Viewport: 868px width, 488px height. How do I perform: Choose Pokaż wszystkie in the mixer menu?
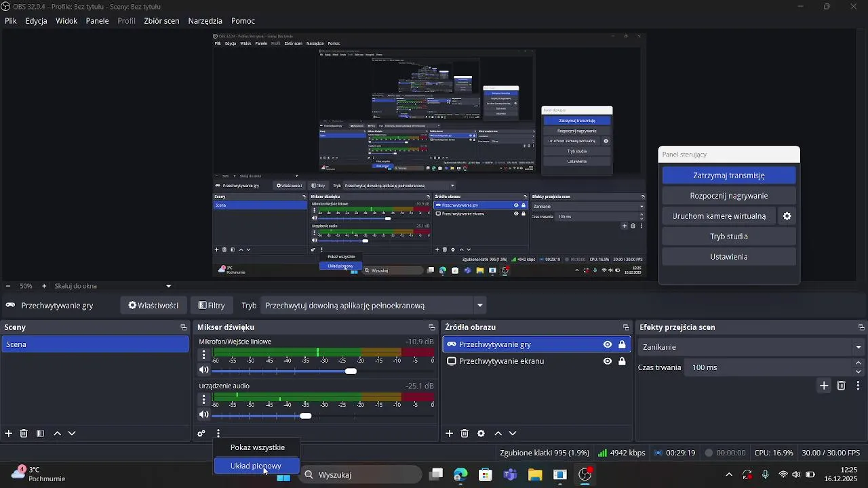click(x=257, y=447)
